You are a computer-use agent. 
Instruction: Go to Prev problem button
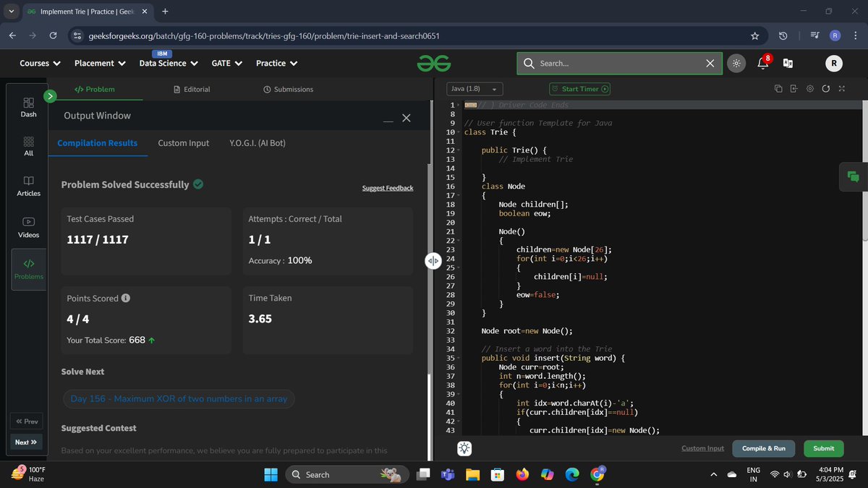tap(26, 421)
